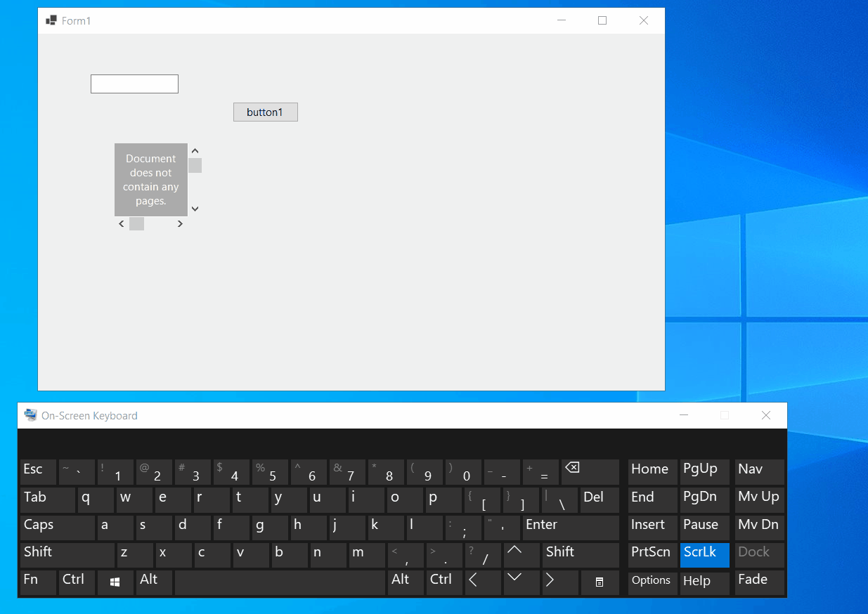Click button1 in Form1

[x=266, y=112]
